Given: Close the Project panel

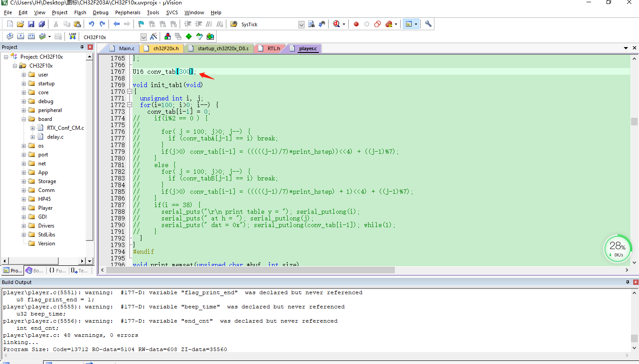Looking at the screenshot, I should coord(90,47).
